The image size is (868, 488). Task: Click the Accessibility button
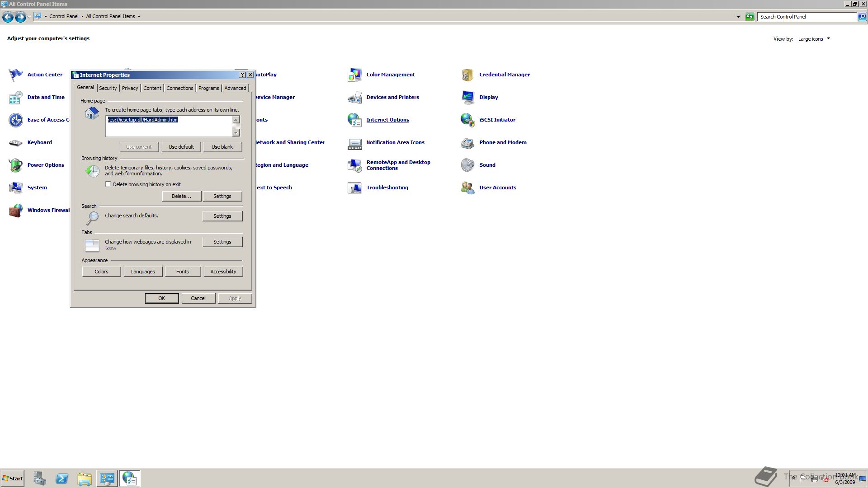click(223, 272)
